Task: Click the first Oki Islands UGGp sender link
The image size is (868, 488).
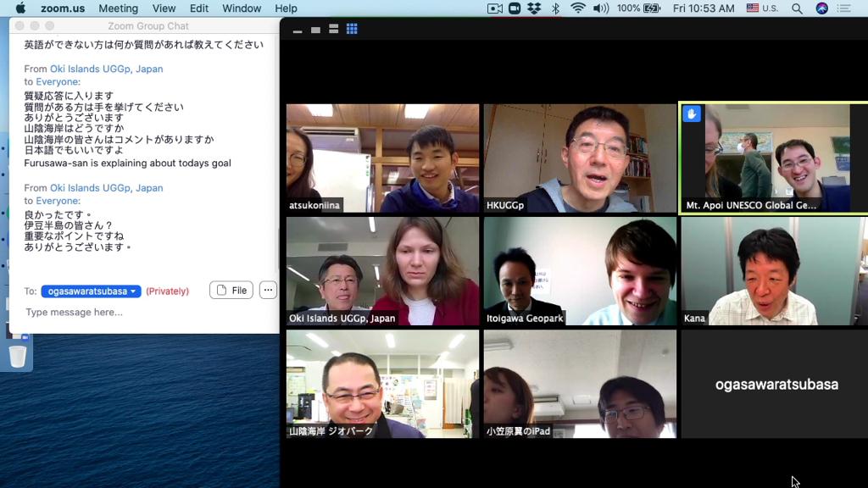Action: (x=106, y=69)
